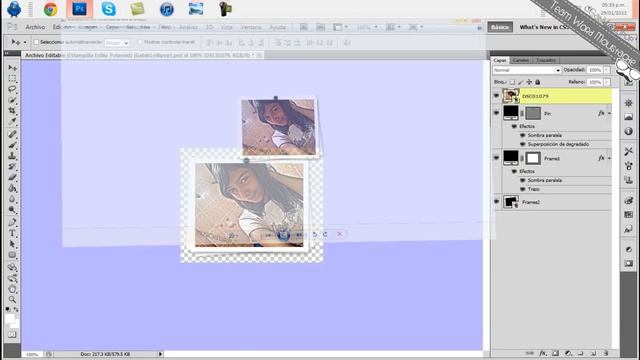Click the What's New in CS5 workspace
640x360 pixels.
coord(543,27)
